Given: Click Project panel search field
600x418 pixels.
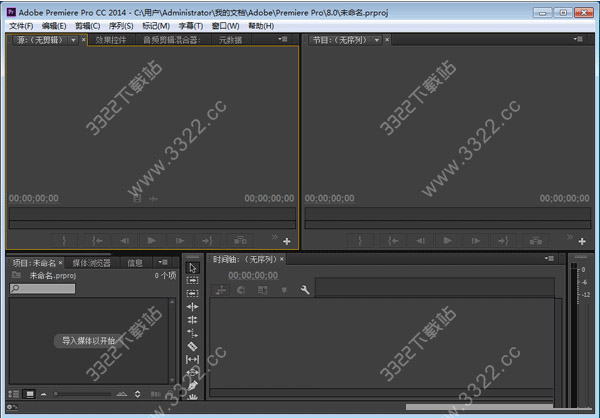Looking at the screenshot, I should click(42, 288).
